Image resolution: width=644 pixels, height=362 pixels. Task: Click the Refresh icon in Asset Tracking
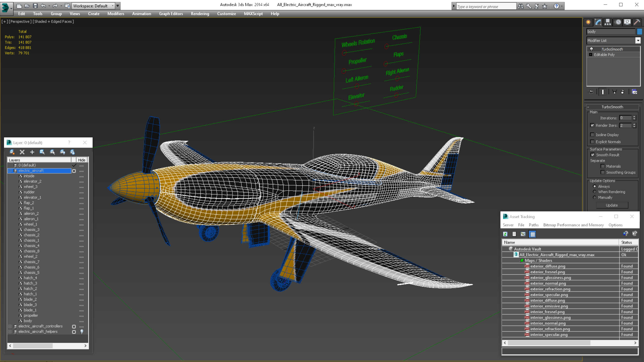tap(505, 234)
